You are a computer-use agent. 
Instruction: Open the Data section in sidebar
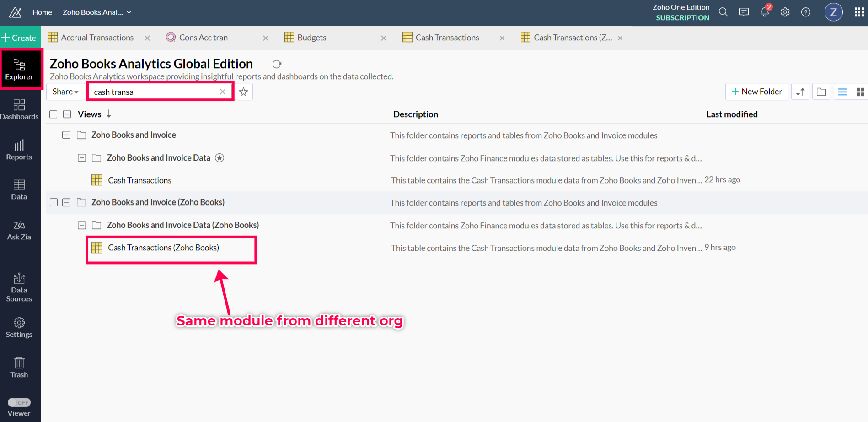pyautogui.click(x=19, y=190)
